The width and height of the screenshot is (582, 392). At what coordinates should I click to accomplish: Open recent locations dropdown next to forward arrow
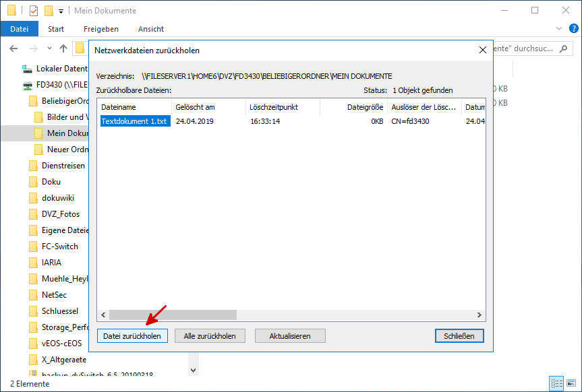coord(49,48)
